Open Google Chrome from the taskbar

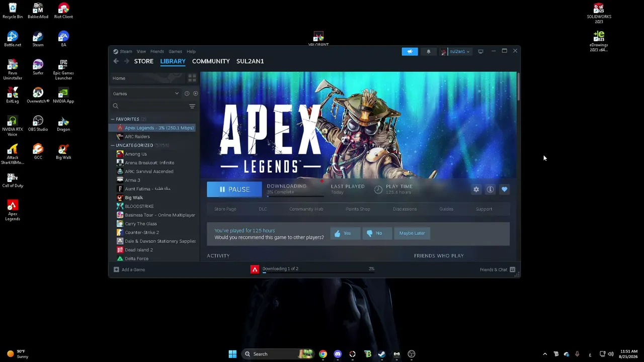[323, 354]
